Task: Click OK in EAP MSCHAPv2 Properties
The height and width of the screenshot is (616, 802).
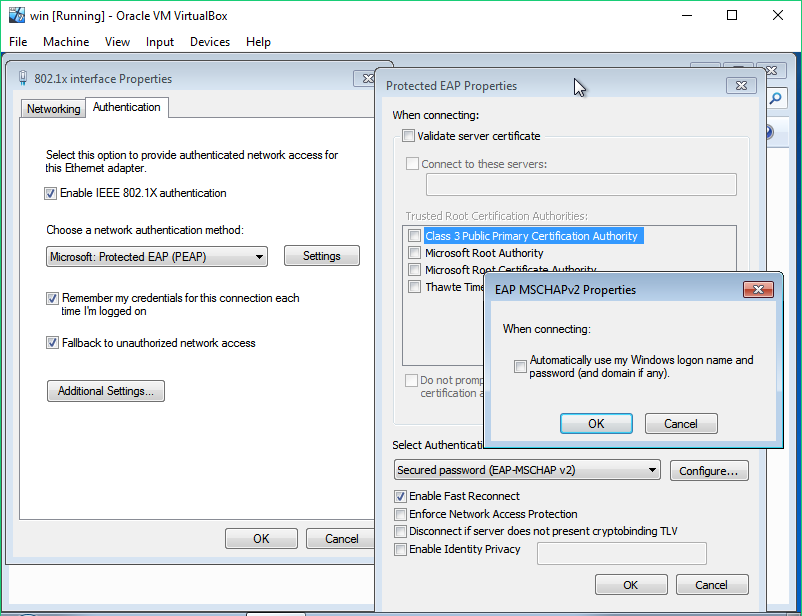Action: tap(596, 424)
